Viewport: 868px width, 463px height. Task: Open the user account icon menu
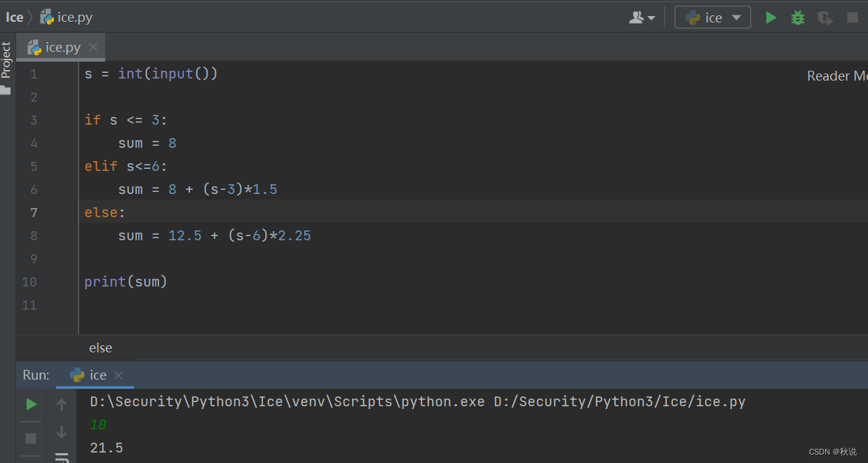tap(642, 18)
